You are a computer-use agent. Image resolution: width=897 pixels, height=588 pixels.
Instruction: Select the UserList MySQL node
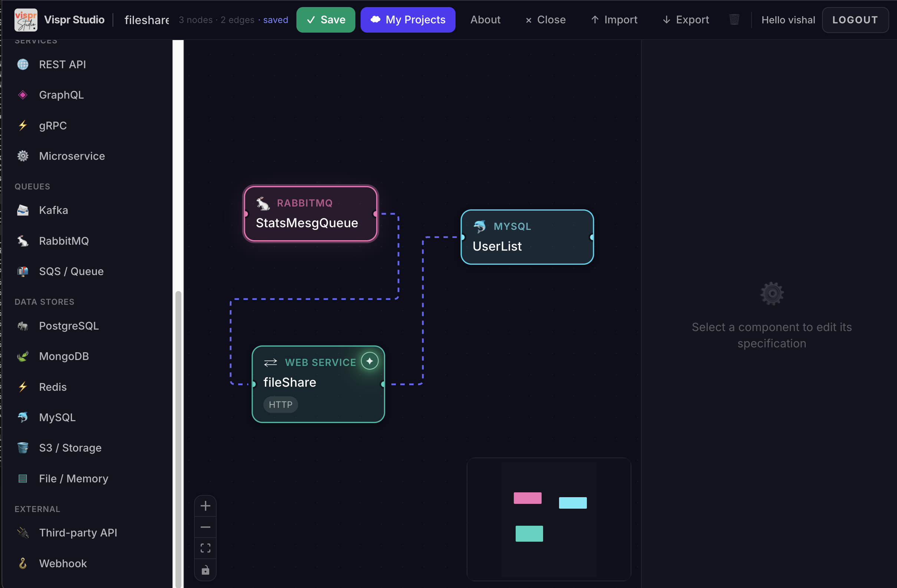point(527,237)
